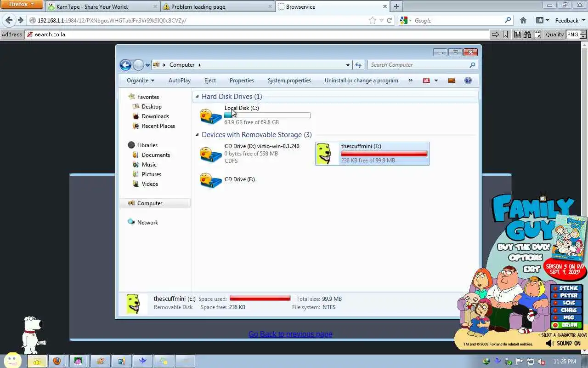588x368 pixels.
Task: Click EXIT in the Family Guy ad
Action: [x=532, y=269]
